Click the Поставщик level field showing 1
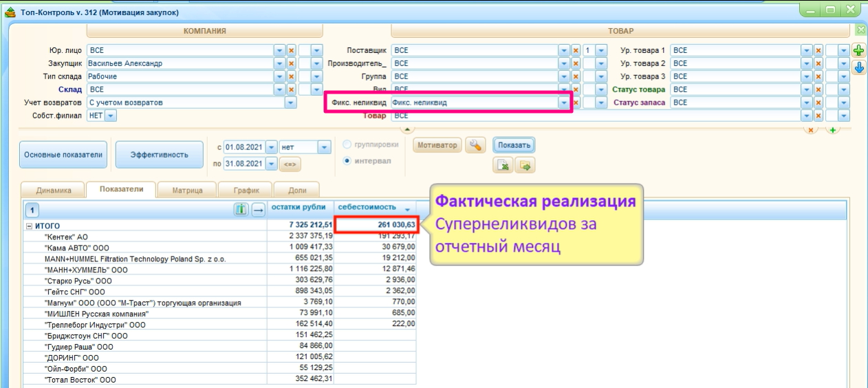 589,50
